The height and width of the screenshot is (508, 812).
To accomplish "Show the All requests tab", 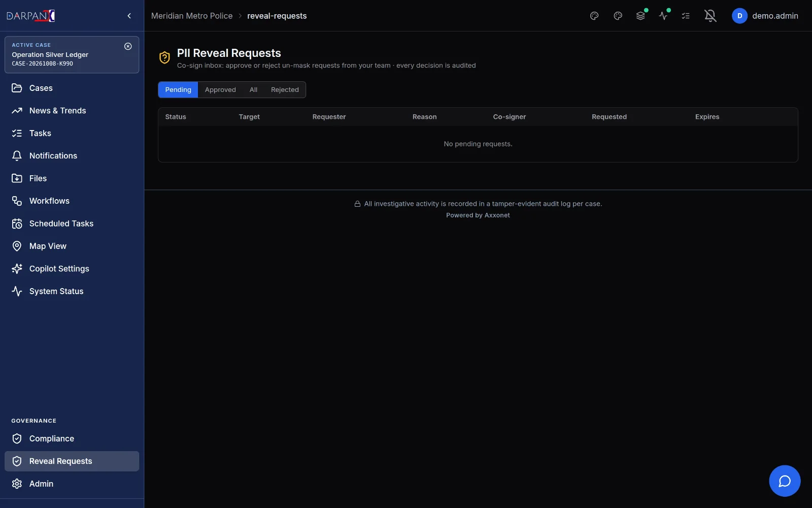I will point(254,90).
